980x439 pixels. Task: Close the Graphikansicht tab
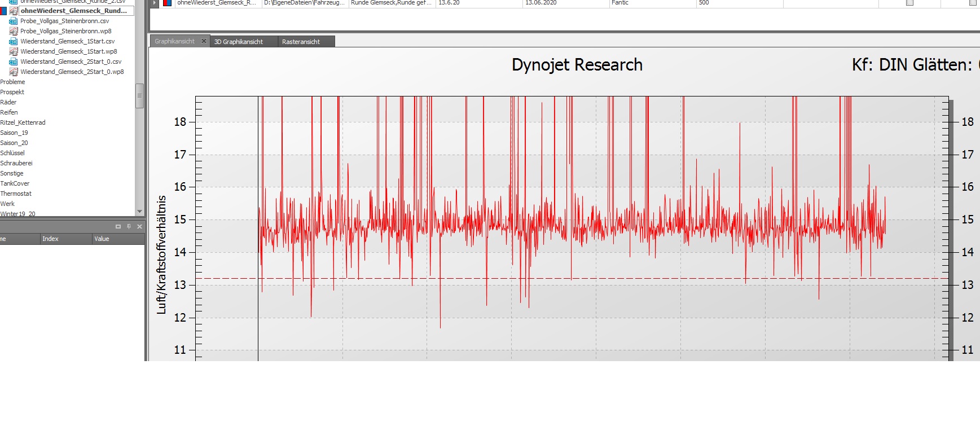click(204, 41)
